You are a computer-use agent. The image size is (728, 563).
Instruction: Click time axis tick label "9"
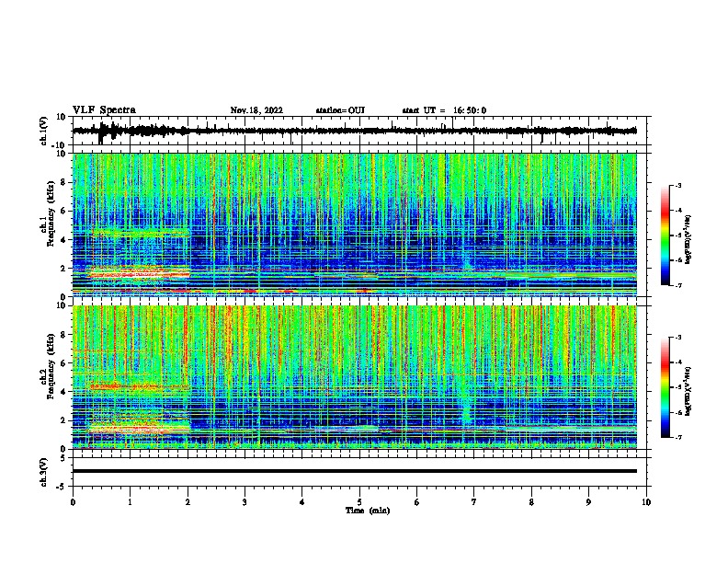click(x=588, y=502)
